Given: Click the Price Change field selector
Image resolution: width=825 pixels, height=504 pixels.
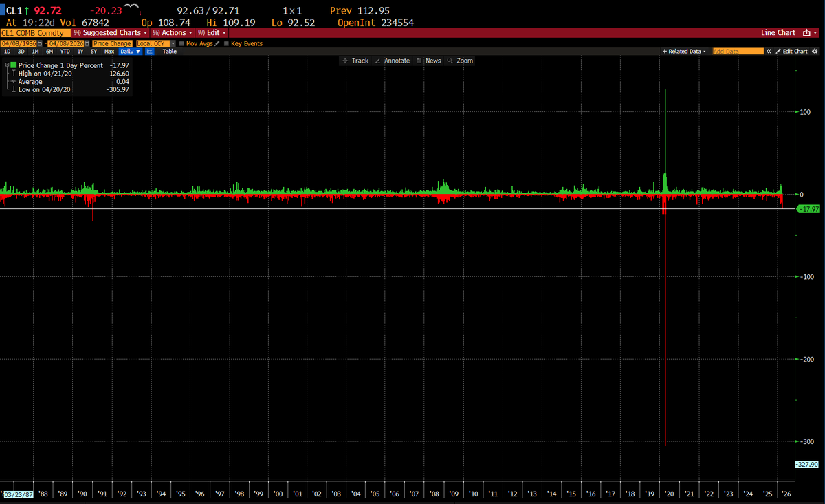Looking at the screenshot, I should point(112,43).
